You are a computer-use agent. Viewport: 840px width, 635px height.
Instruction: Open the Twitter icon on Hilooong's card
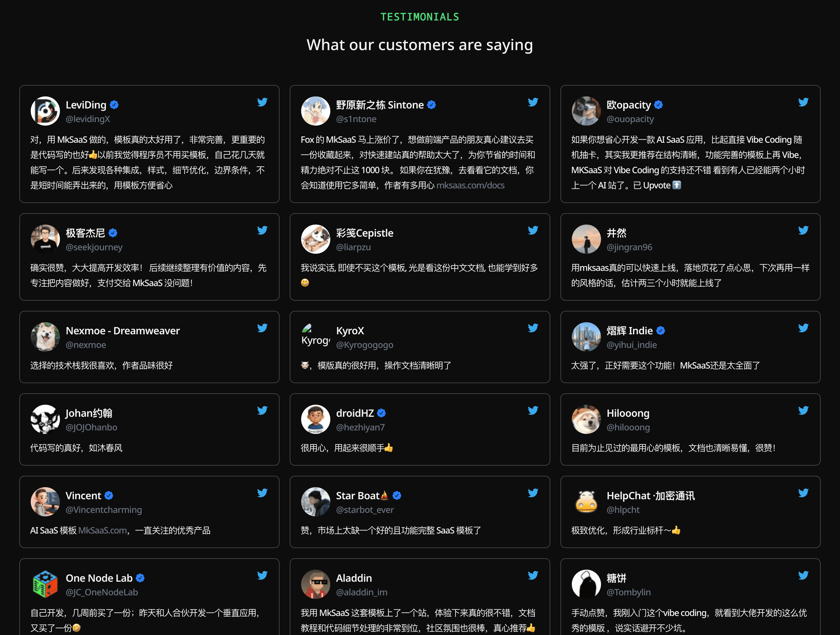click(x=803, y=410)
